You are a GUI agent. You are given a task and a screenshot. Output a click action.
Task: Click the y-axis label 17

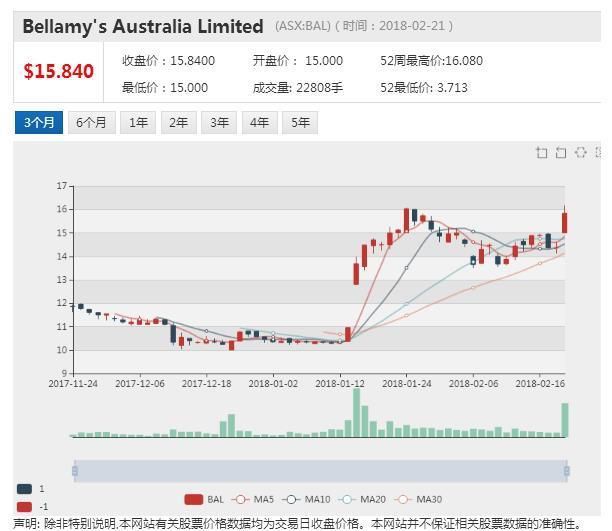(x=62, y=186)
